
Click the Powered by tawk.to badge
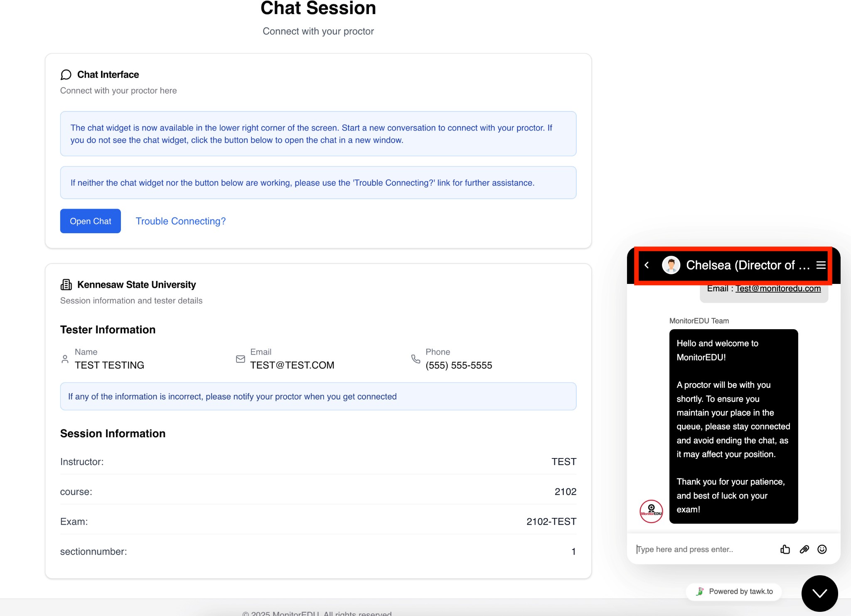[x=734, y=591]
